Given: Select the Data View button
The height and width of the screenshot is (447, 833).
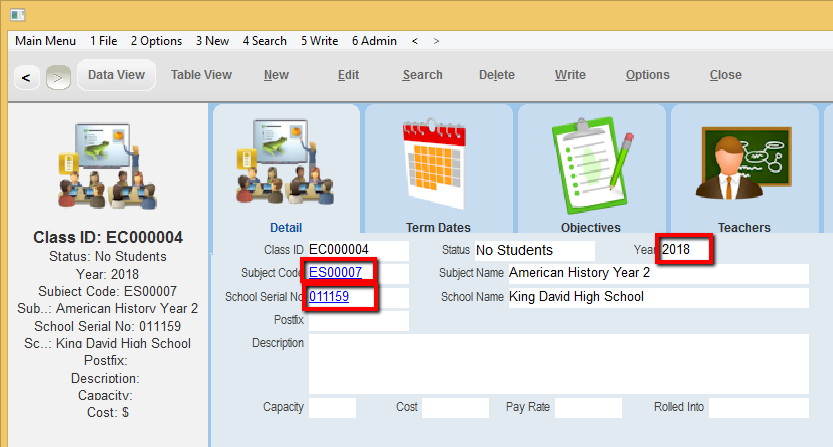Looking at the screenshot, I should coord(116,75).
